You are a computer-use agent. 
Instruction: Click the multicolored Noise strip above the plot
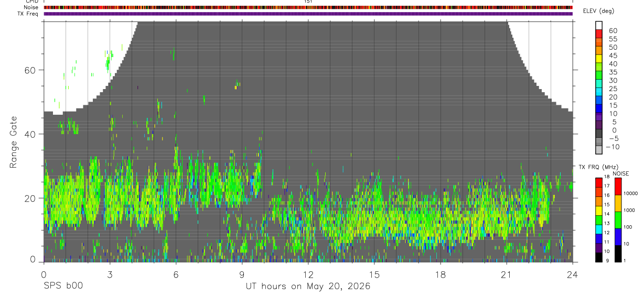click(308, 7)
